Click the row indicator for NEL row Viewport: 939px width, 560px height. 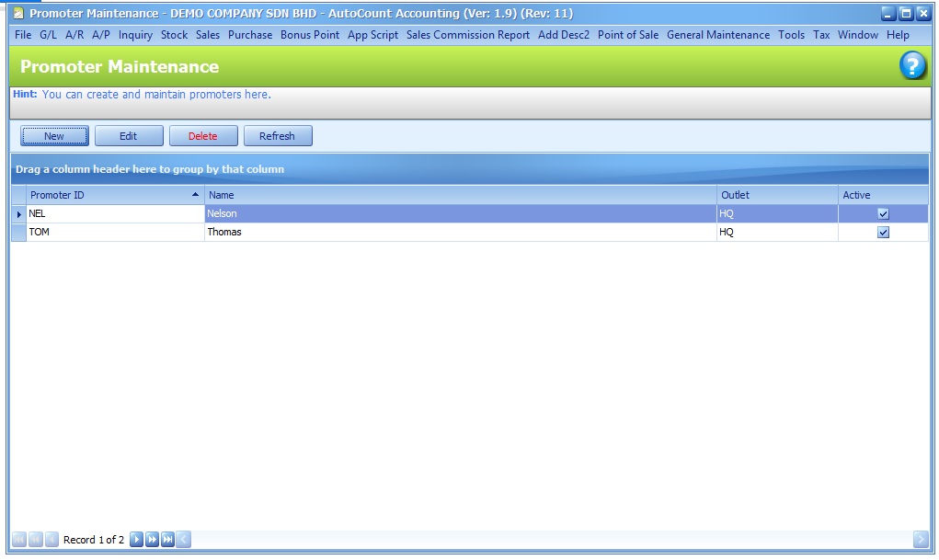[x=18, y=213]
